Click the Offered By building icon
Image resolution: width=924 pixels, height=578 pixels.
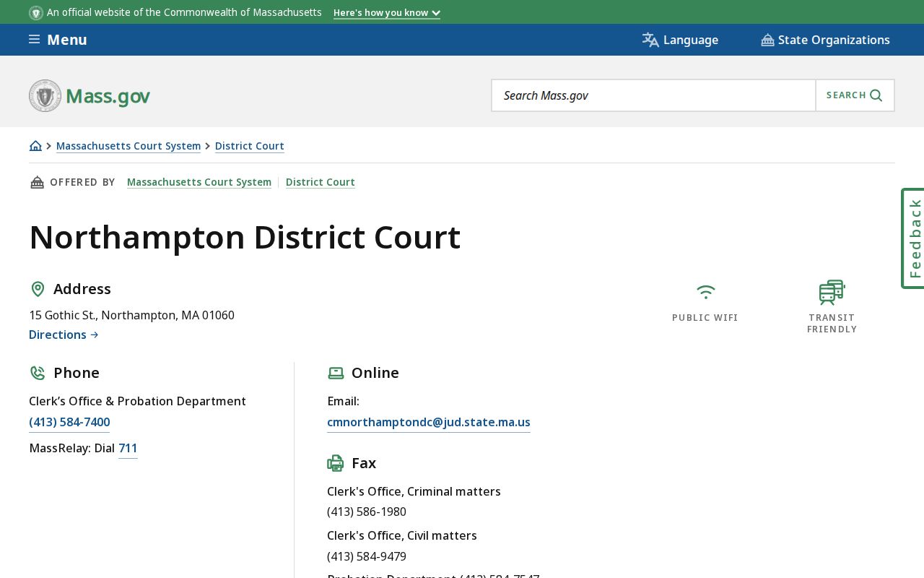(37, 182)
